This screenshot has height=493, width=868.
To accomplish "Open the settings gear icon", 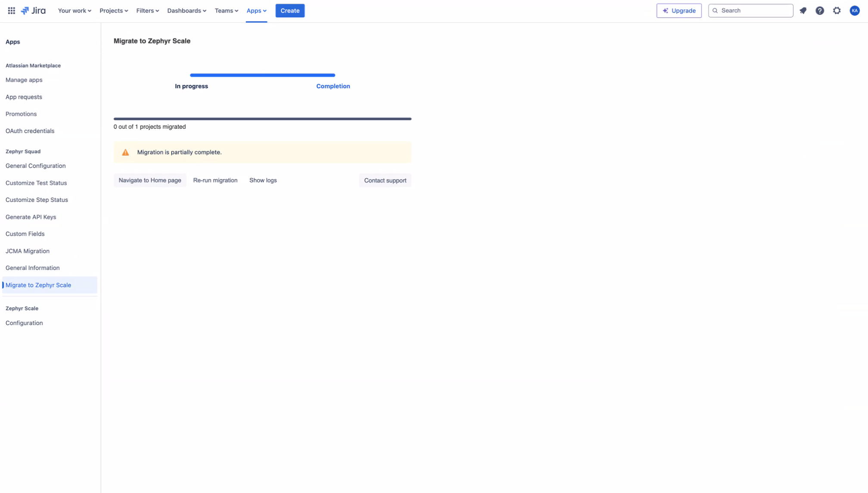I will [837, 11].
